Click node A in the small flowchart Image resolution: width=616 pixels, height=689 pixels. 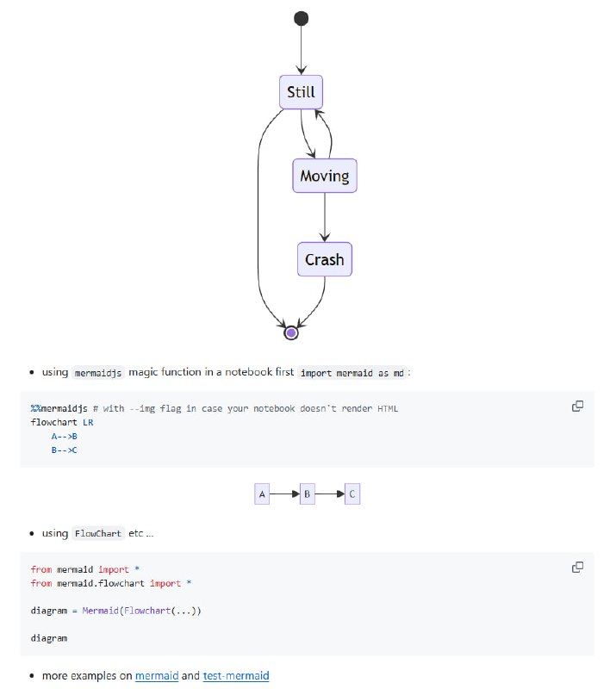point(262,493)
